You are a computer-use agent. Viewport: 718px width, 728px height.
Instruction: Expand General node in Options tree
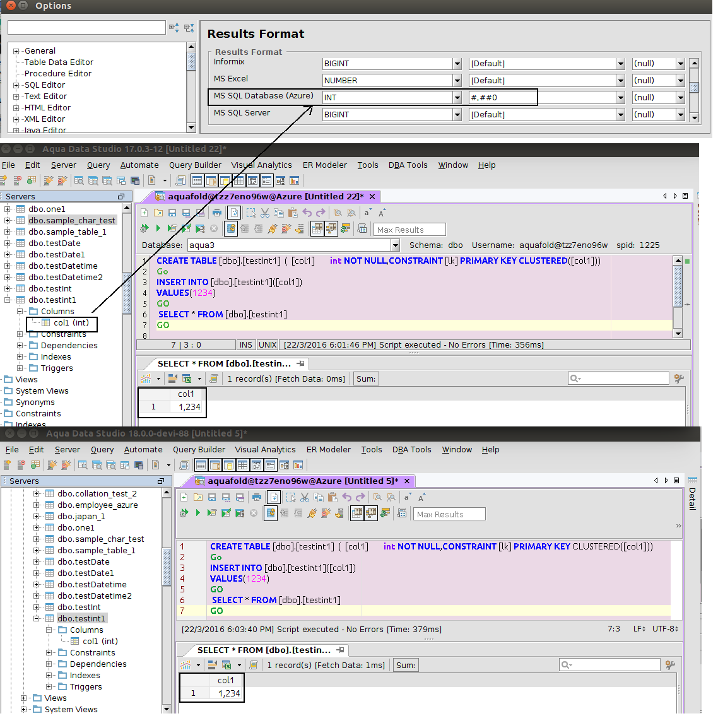click(x=16, y=51)
